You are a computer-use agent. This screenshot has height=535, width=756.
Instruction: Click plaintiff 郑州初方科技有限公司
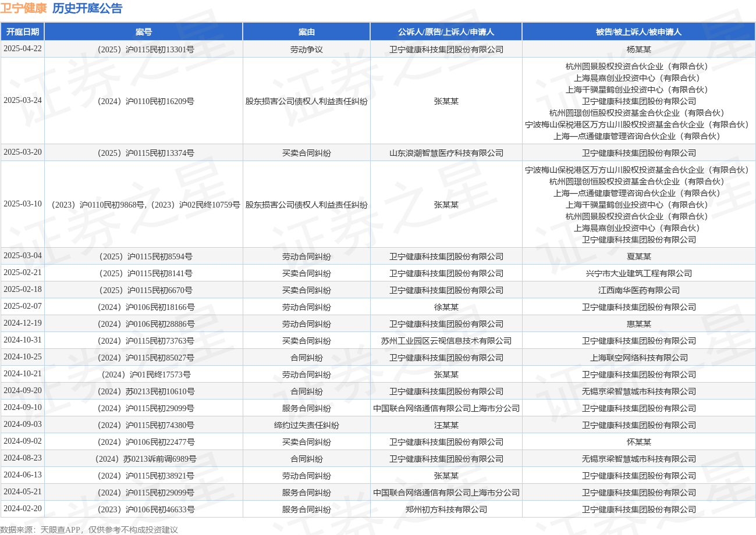click(446, 509)
